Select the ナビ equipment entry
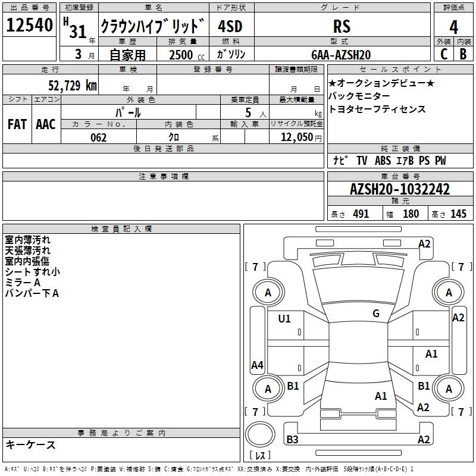The image size is (476, 476). (340, 160)
